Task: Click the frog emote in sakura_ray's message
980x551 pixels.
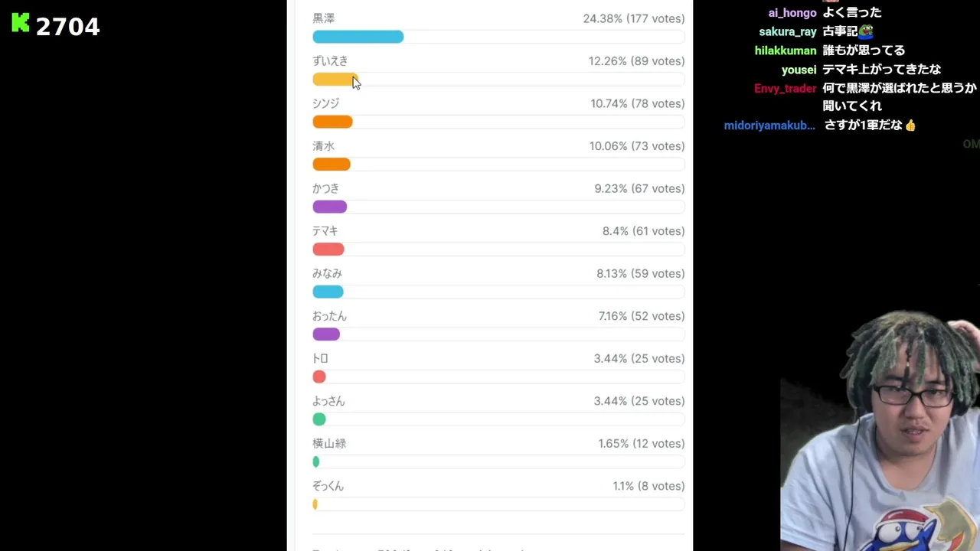Action: tap(866, 31)
